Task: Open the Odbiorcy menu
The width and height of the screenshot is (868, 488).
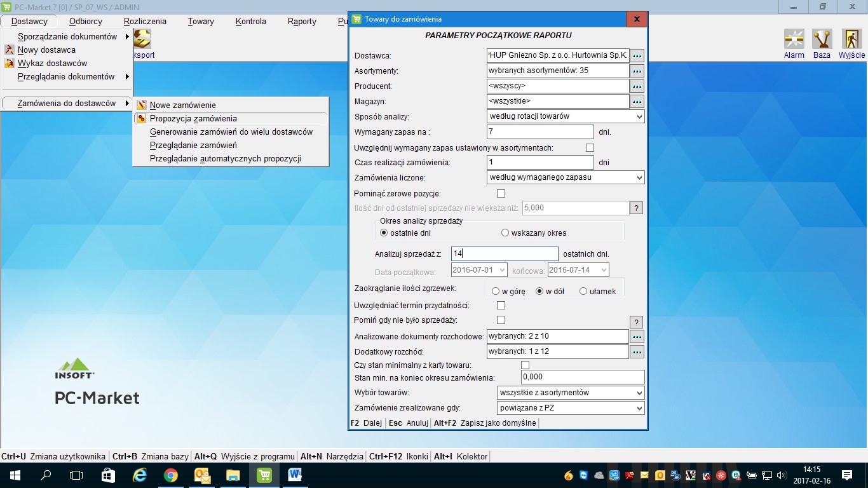Action: pyautogui.click(x=86, y=21)
